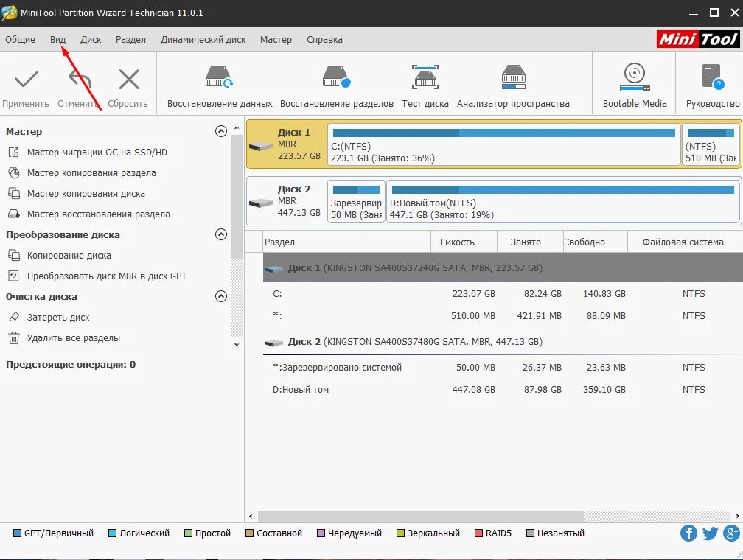Viewport: 743px width, 560px height.
Task: Click GPT/Первичный blue legend swatch
Action: coord(17,533)
